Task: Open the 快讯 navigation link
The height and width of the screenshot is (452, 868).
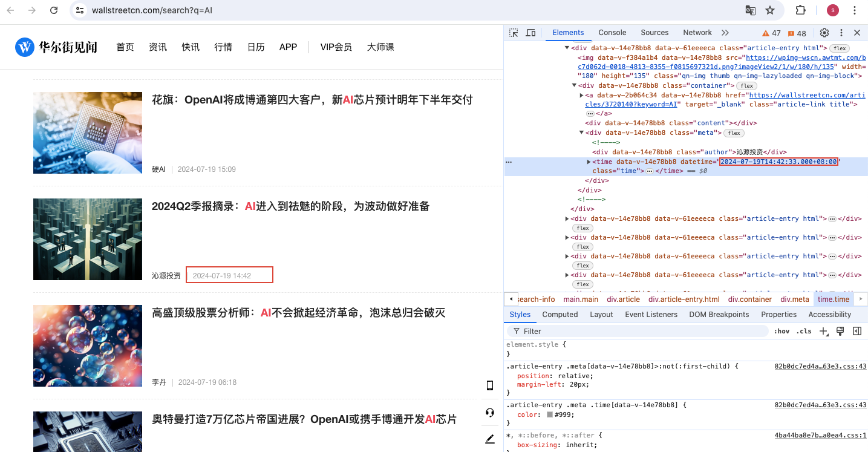Action: click(x=191, y=47)
